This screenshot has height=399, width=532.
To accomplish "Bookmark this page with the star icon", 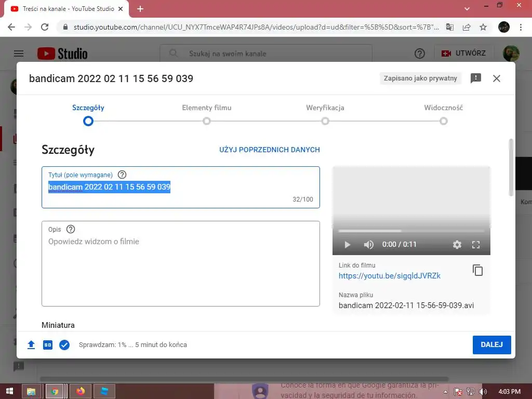I will [483, 27].
